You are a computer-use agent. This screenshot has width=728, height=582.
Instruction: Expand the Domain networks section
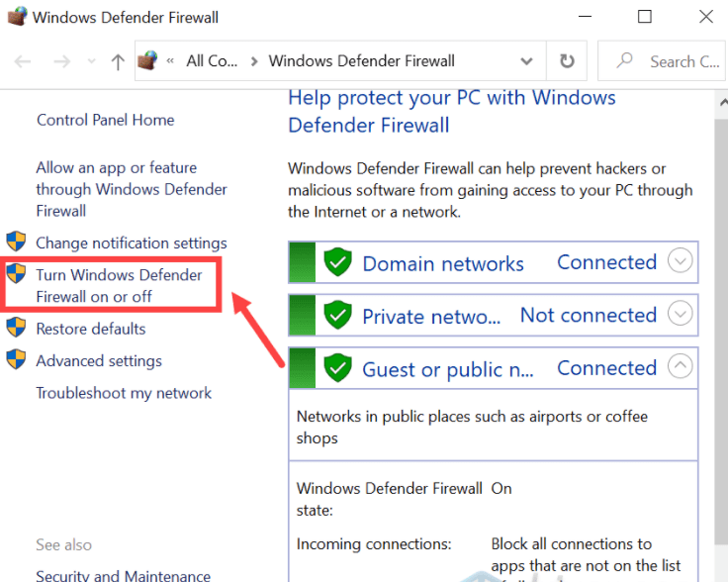coord(680,262)
